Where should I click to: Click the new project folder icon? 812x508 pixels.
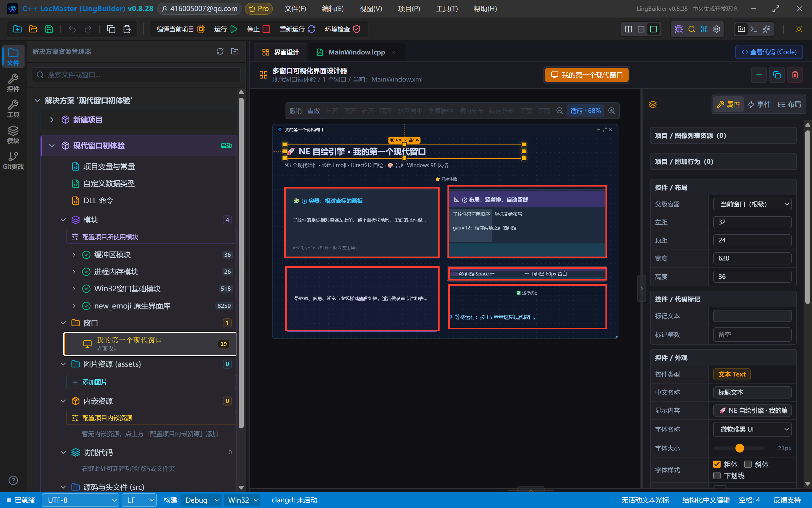[x=17, y=29]
